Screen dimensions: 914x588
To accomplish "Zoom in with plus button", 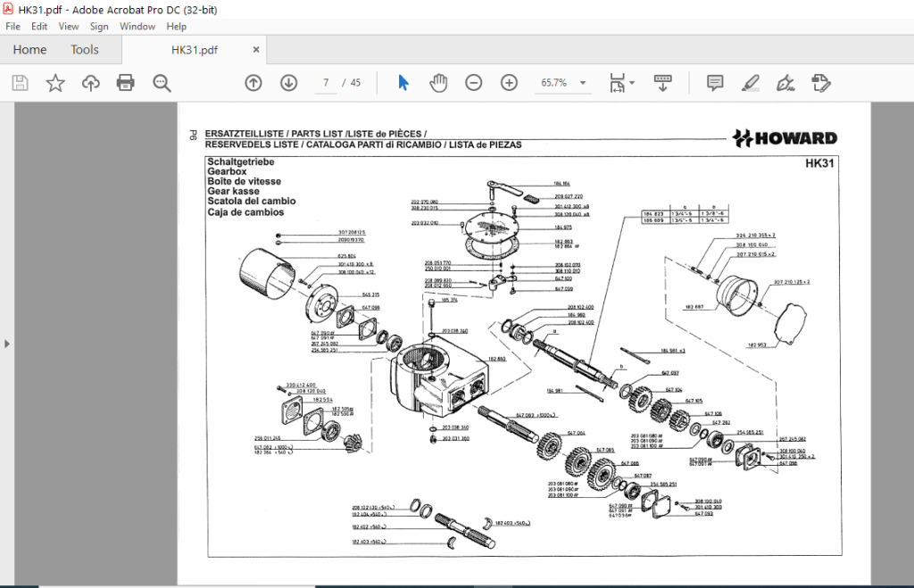I will click(509, 83).
